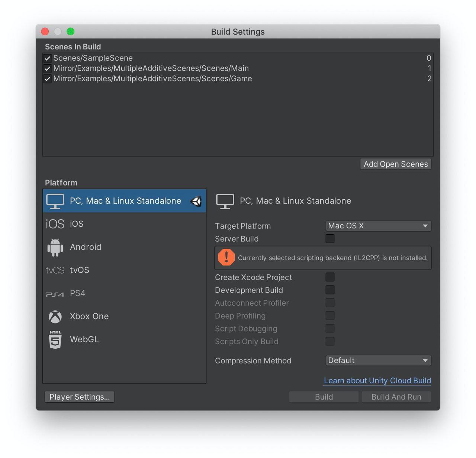Open the Learn about Unity Cloud Build link
This screenshot has height=458, width=476.
pyautogui.click(x=377, y=381)
